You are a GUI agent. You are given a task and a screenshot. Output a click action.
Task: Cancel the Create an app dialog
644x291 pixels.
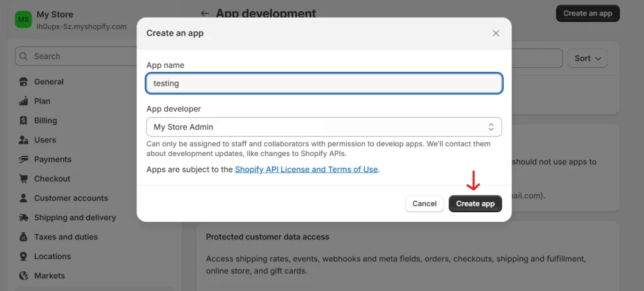(x=425, y=203)
